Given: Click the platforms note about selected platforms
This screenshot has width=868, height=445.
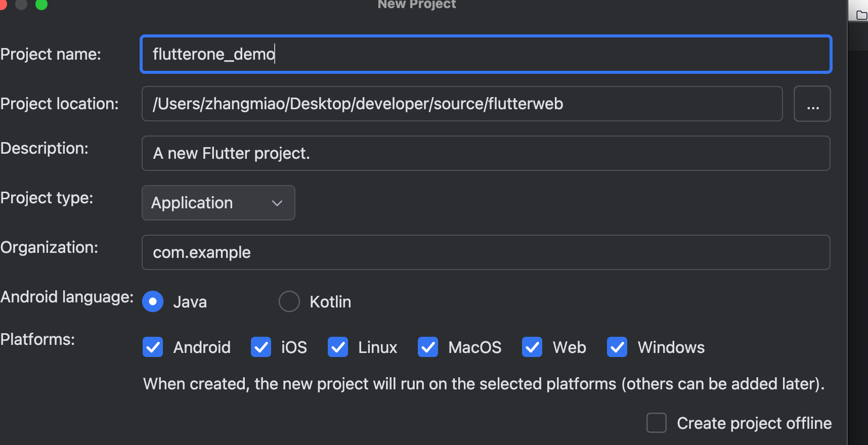Looking at the screenshot, I should click(484, 384).
